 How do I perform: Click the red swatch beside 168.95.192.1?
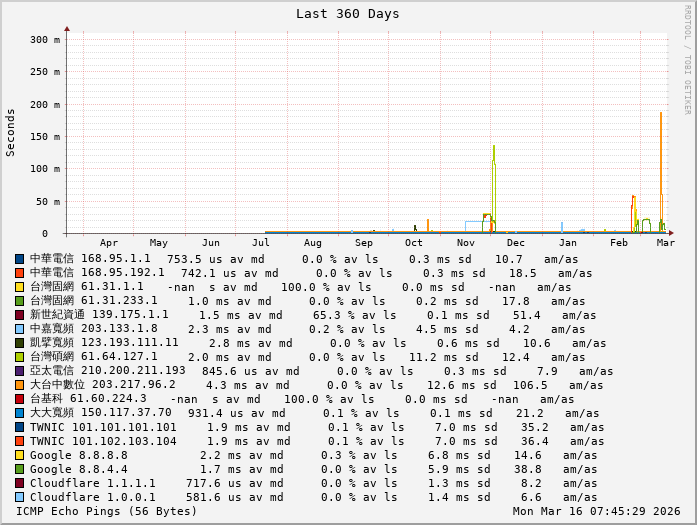point(20,273)
